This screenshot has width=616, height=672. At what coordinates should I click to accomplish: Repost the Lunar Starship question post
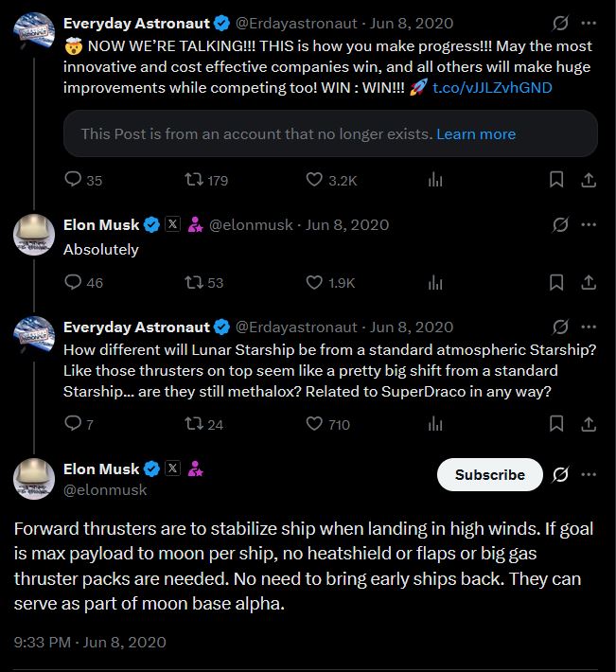point(195,424)
